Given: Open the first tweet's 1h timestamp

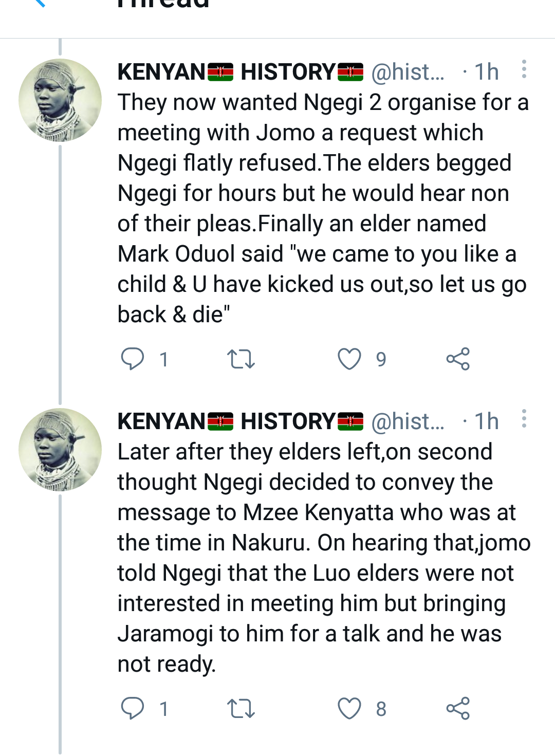Looking at the screenshot, I should click(x=486, y=72).
